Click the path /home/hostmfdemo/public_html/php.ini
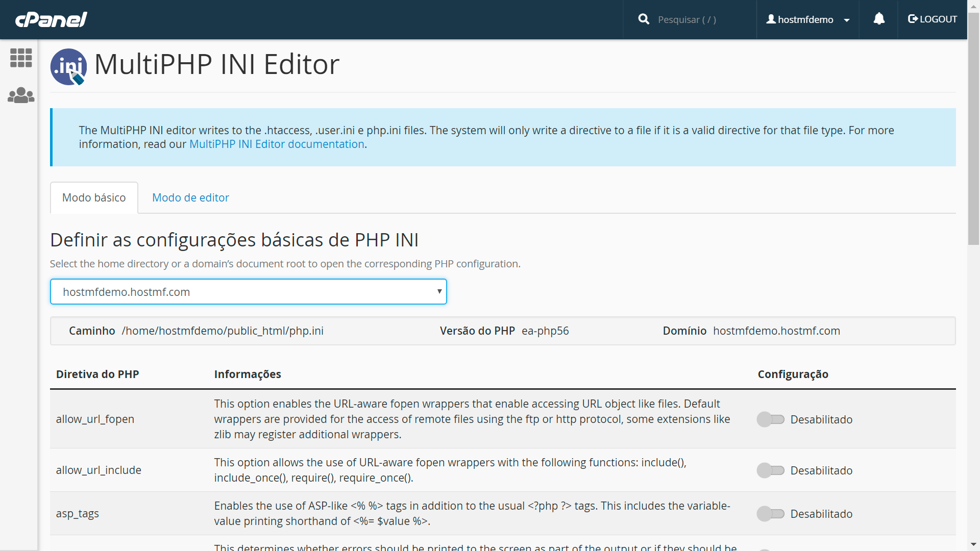 [223, 331]
